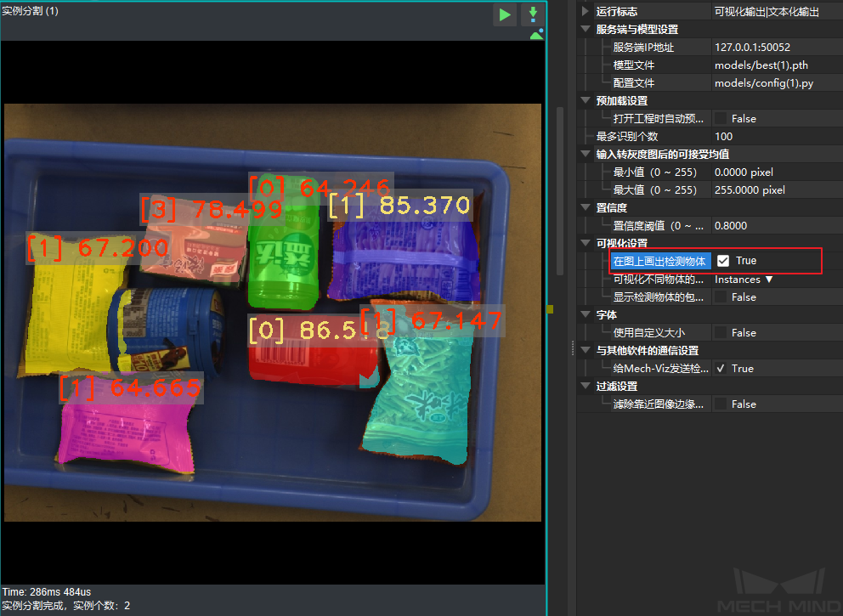Click the green triangle image toggle icon

pos(536,34)
